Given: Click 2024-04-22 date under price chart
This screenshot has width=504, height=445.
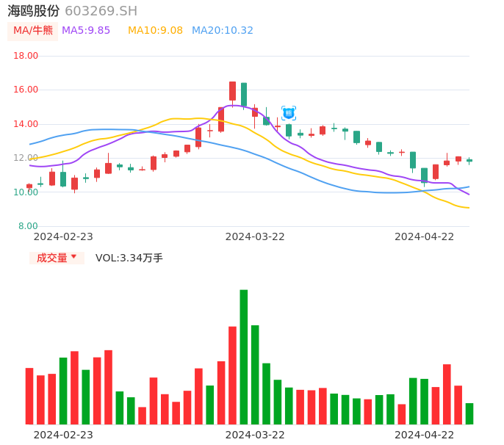Looking at the screenshot, I should pyautogui.click(x=425, y=236).
